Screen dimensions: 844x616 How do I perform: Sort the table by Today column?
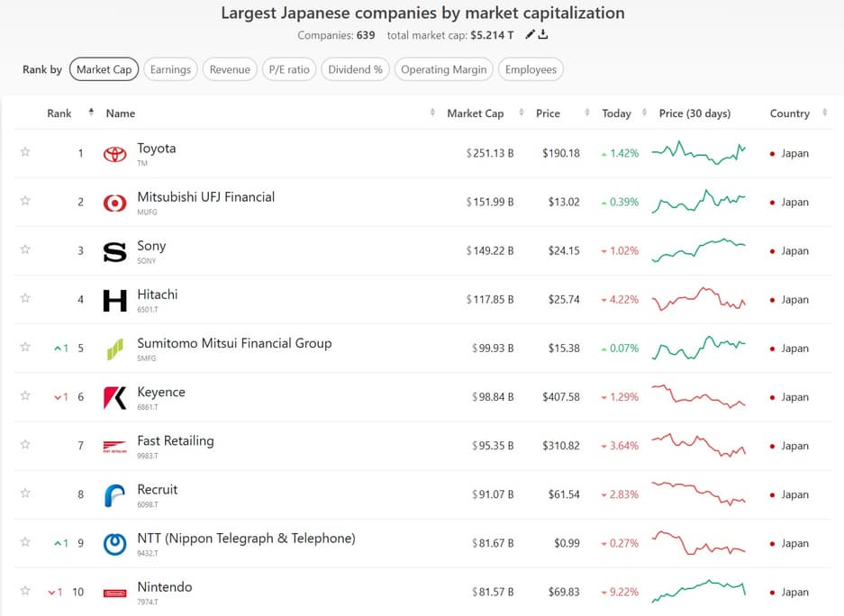point(616,113)
